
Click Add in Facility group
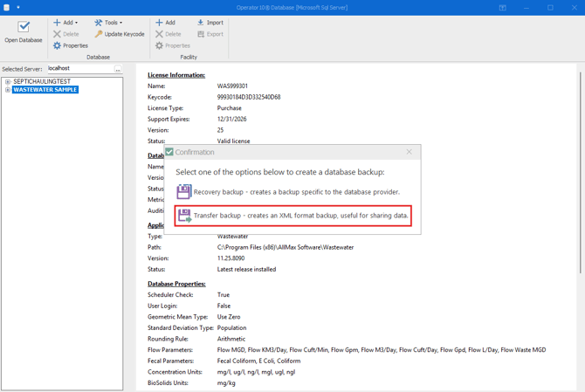pyautogui.click(x=165, y=23)
